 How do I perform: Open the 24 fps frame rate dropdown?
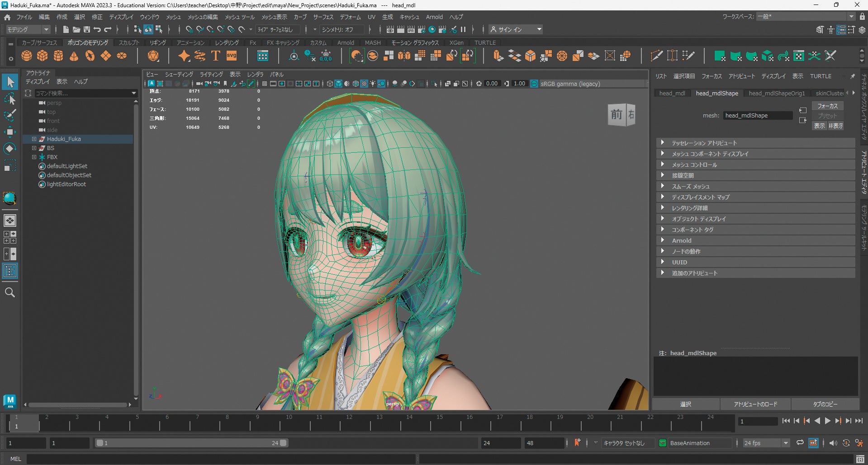click(x=786, y=443)
